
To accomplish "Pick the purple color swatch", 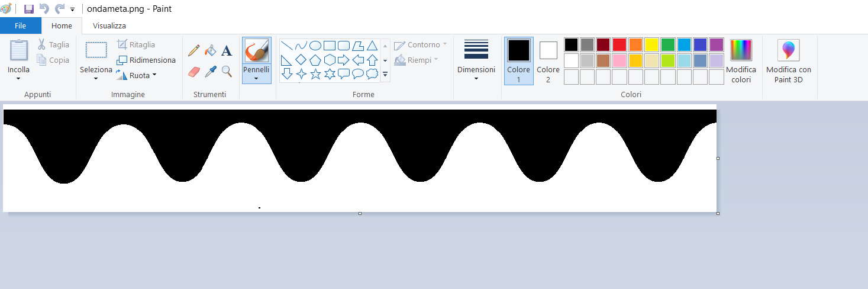I will pyautogui.click(x=717, y=44).
